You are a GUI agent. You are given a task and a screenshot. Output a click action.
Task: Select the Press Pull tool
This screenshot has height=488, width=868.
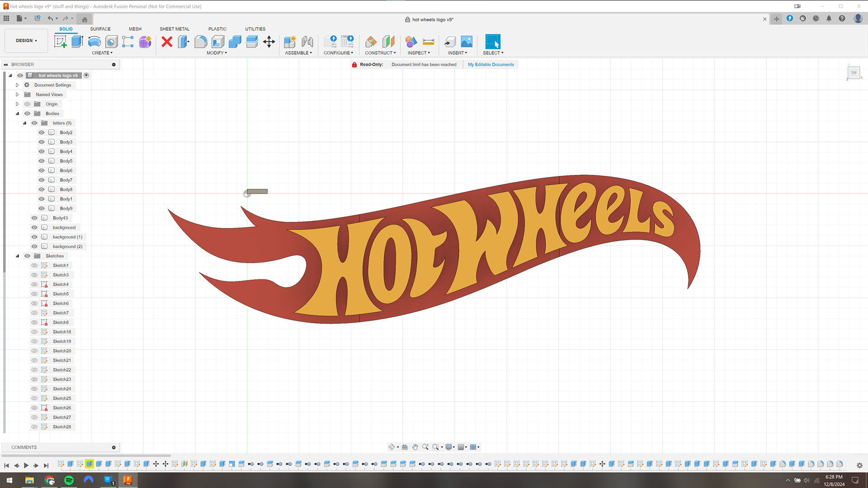[184, 42]
